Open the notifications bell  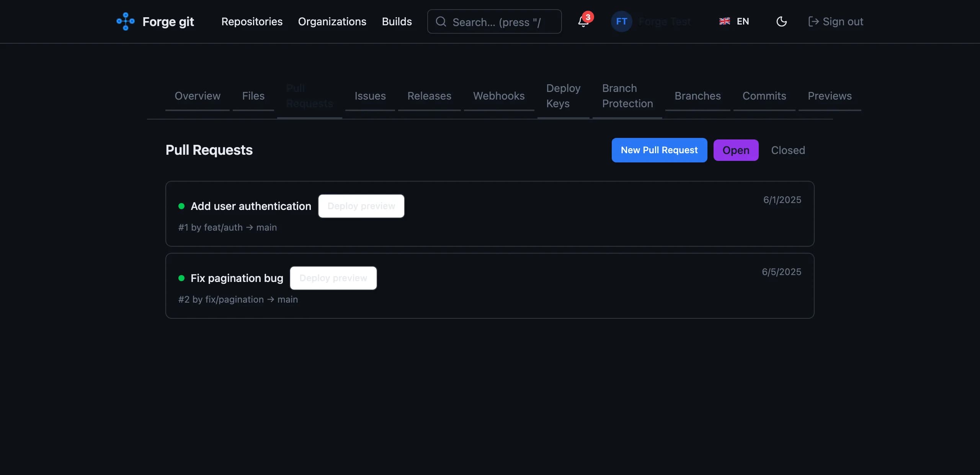point(583,21)
